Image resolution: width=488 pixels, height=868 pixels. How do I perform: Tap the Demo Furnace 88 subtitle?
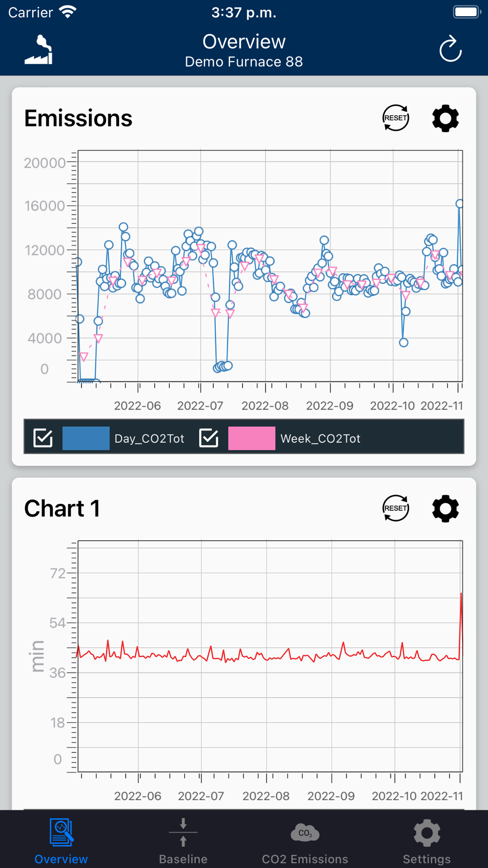coord(244,62)
